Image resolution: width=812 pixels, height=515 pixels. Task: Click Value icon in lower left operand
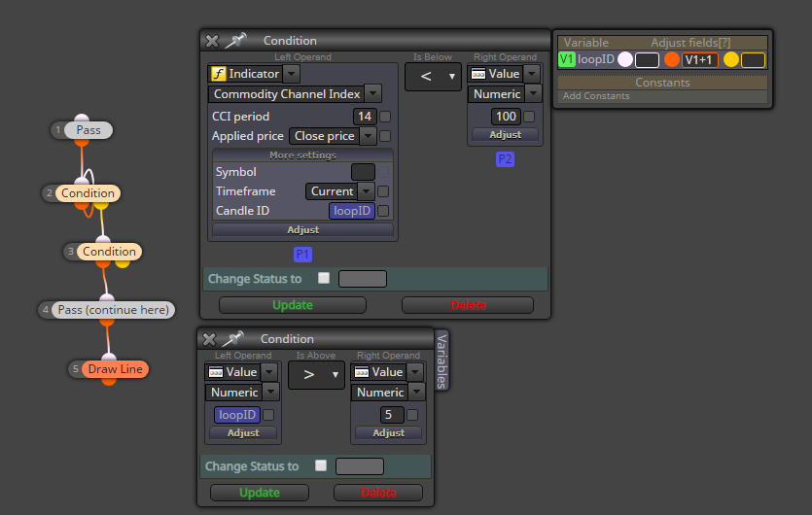(216, 372)
